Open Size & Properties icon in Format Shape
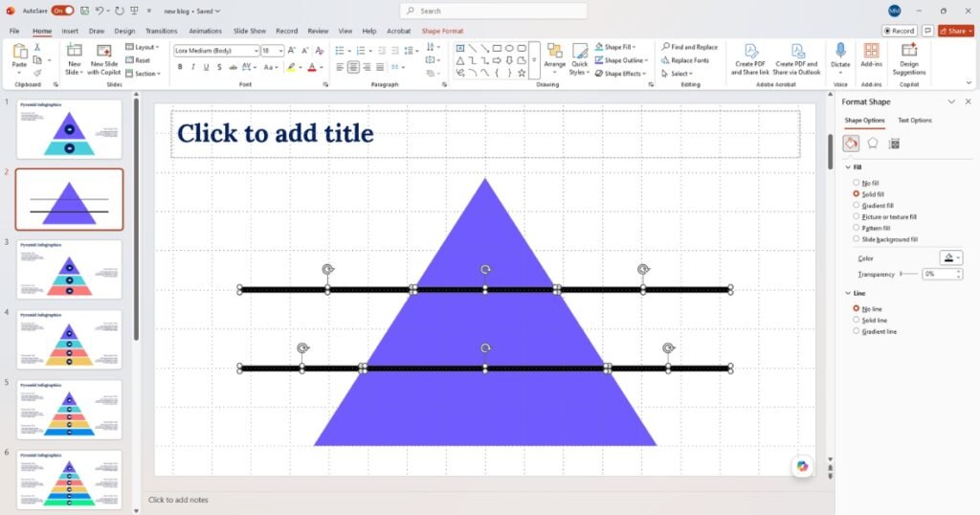The height and width of the screenshot is (515, 980). (x=895, y=144)
